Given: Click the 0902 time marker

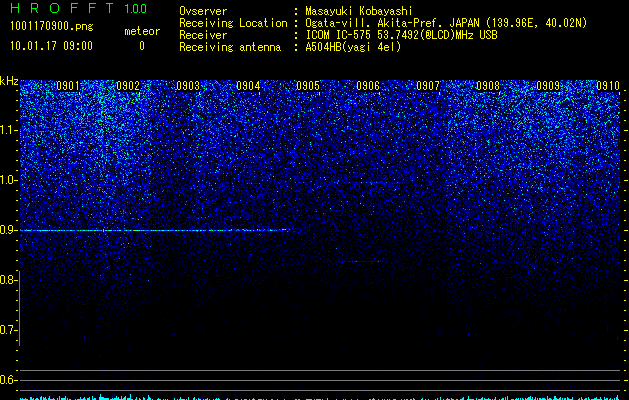Looking at the screenshot, I should pos(128,86).
